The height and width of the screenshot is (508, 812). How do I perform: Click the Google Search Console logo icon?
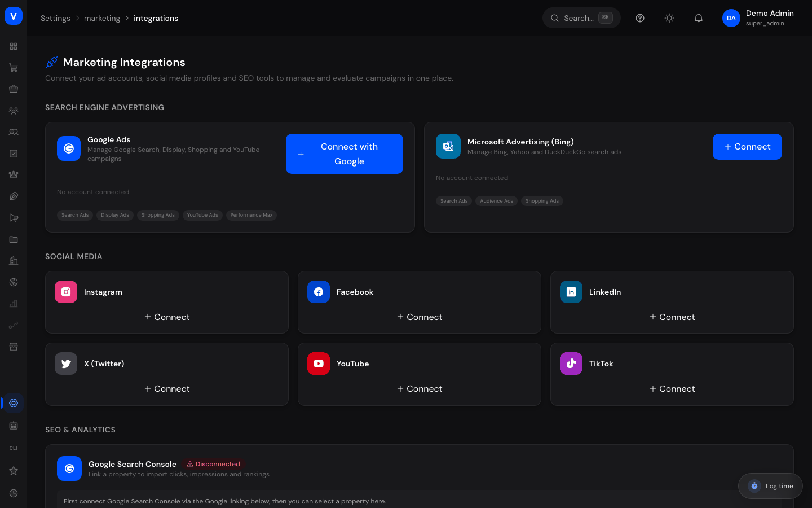pyautogui.click(x=69, y=468)
